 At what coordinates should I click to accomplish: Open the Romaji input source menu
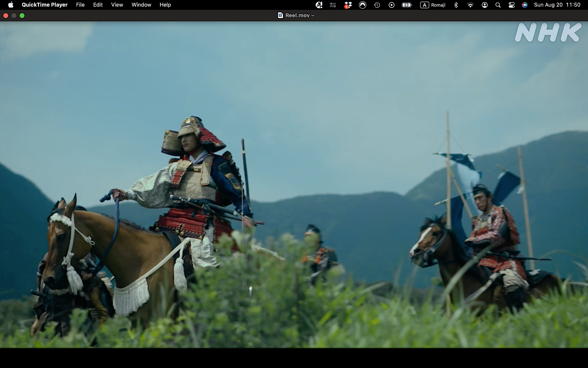433,5
